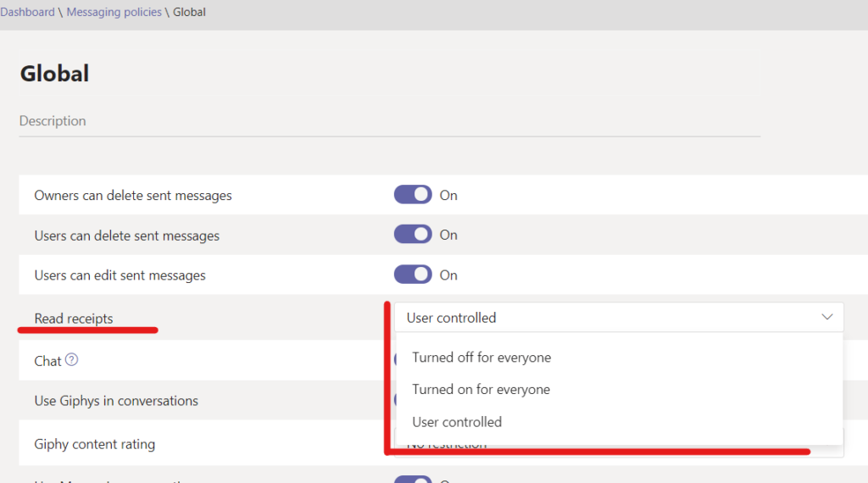Click the Read receipts label
The image size is (868, 483).
(74, 319)
